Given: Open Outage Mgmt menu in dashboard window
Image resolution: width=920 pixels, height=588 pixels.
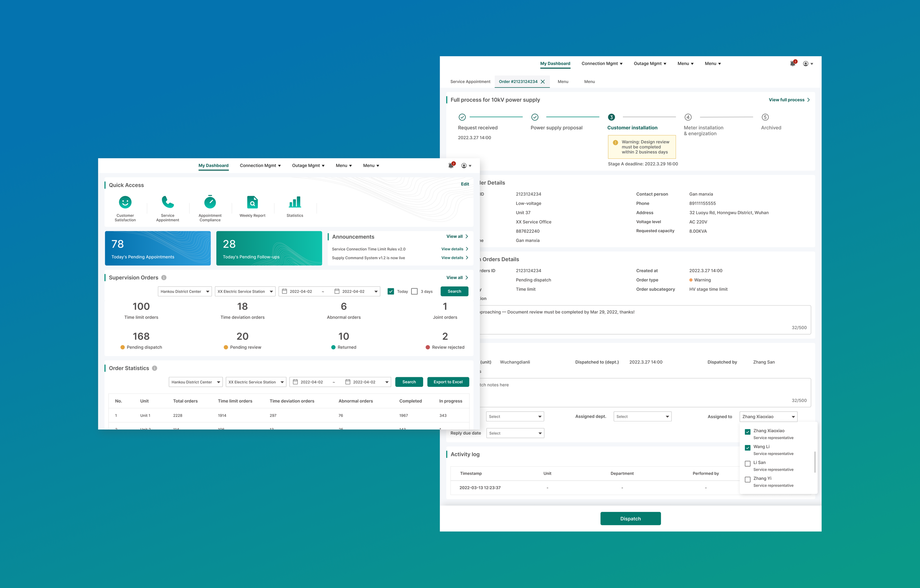Looking at the screenshot, I should [x=308, y=166].
